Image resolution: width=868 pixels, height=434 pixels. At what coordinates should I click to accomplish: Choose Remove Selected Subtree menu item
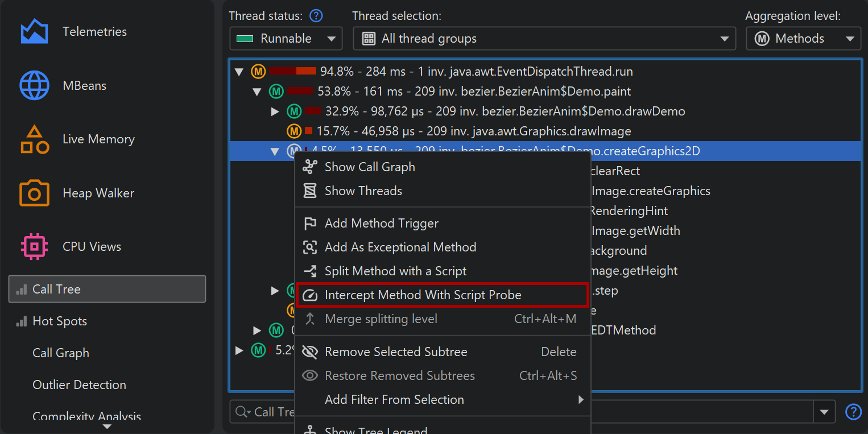click(396, 352)
